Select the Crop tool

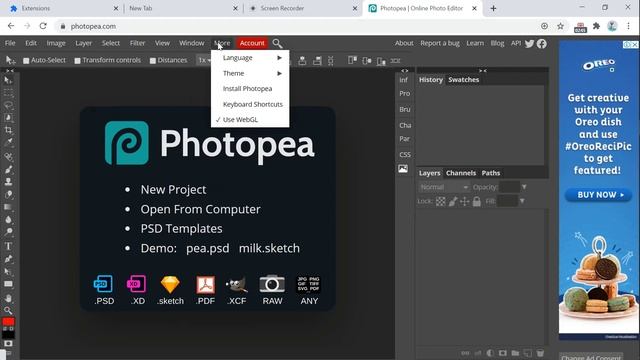(x=8, y=130)
